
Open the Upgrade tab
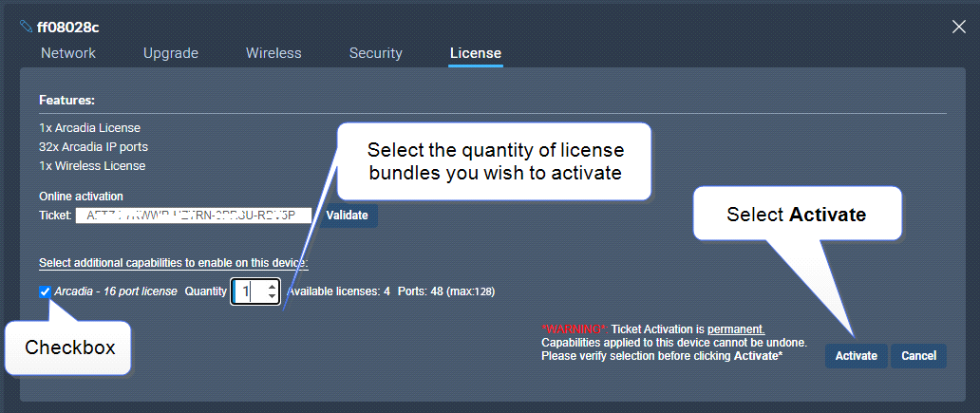(171, 53)
